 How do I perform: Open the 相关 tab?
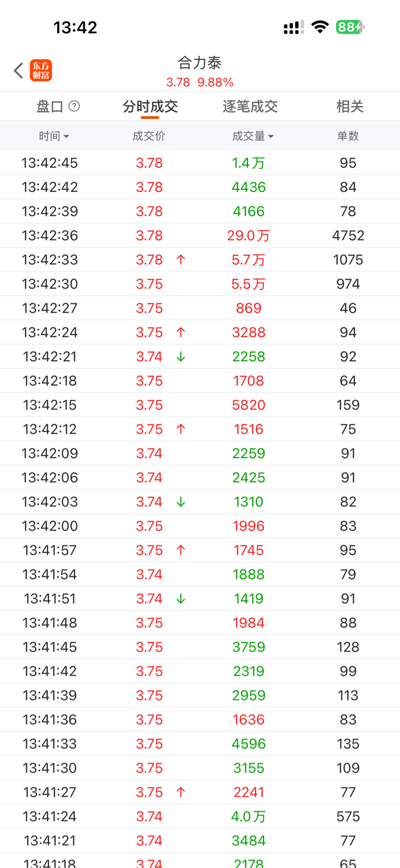[349, 106]
